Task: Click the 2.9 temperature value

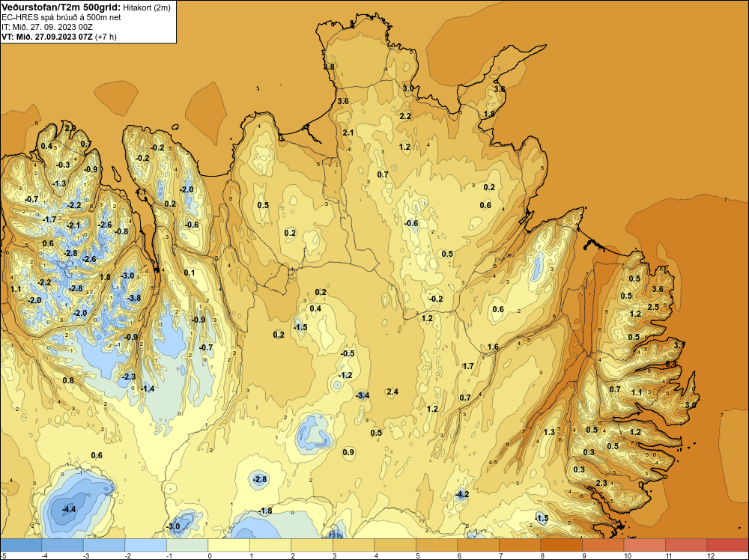Action: [x=70, y=127]
